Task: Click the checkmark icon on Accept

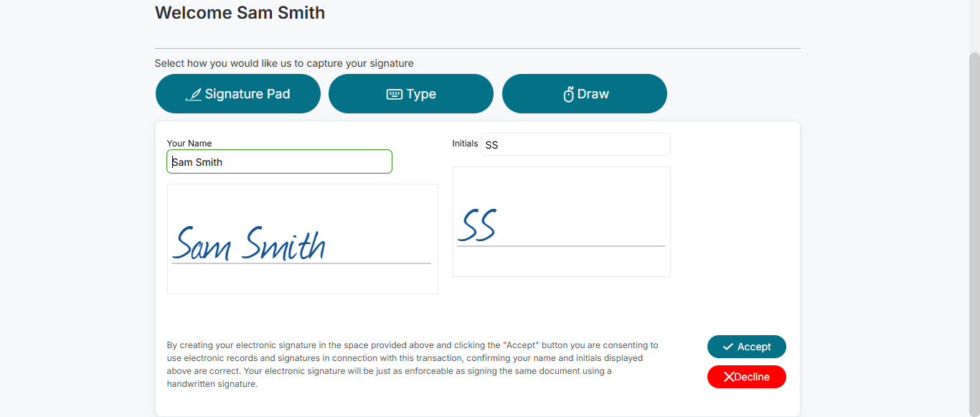Action: coord(728,347)
